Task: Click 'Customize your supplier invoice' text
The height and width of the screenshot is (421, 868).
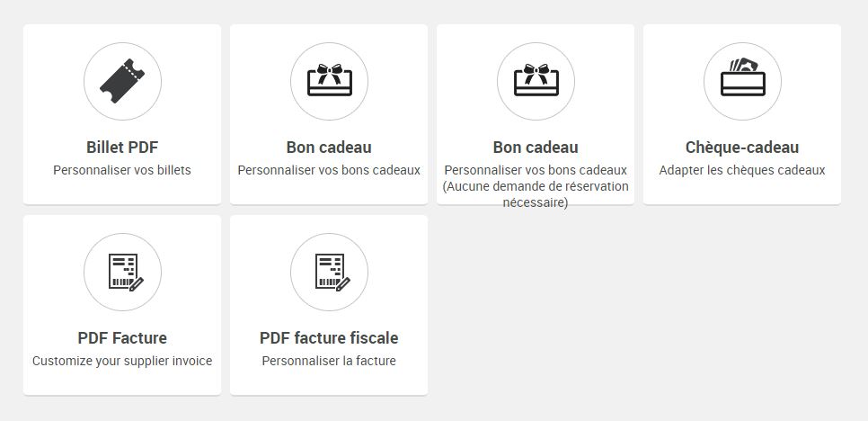Action: (x=122, y=361)
